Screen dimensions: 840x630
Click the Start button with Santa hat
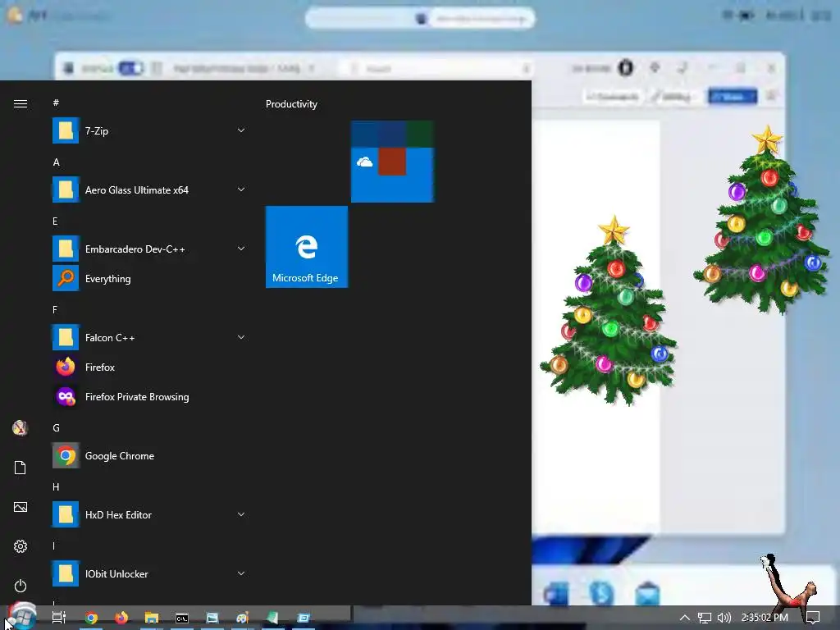pyautogui.click(x=21, y=617)
